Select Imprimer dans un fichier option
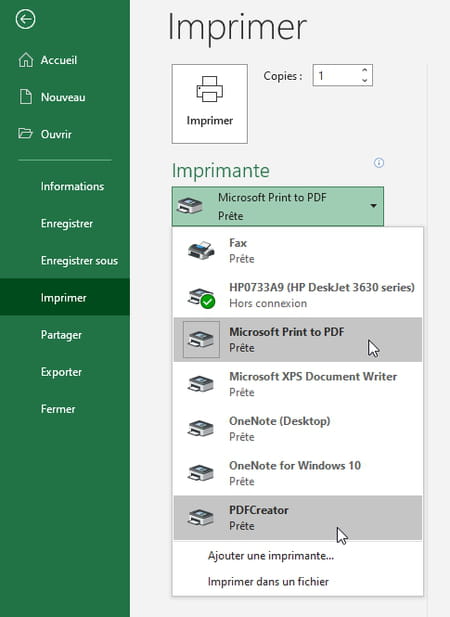The image size is (450, 617). tap(268, 581)
